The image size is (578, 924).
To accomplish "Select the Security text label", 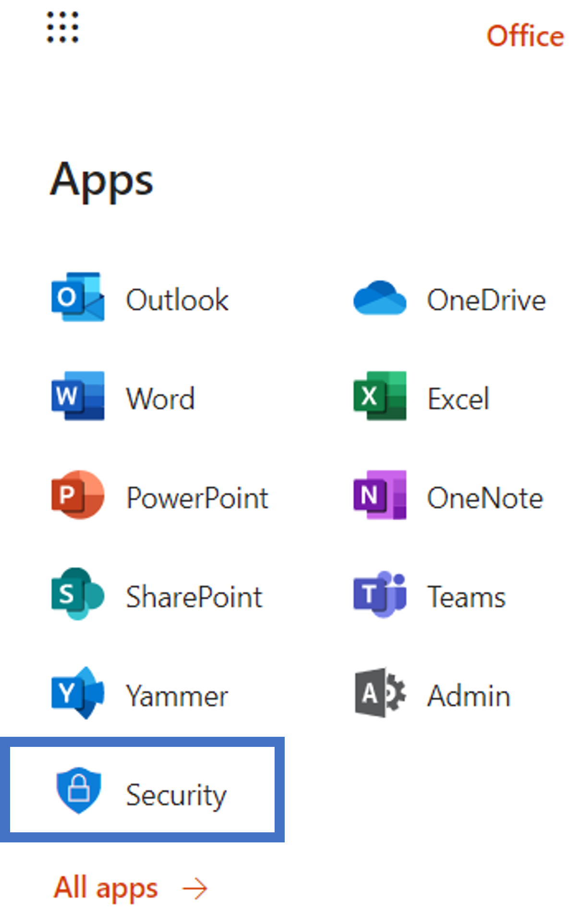I will click(176, 795).
